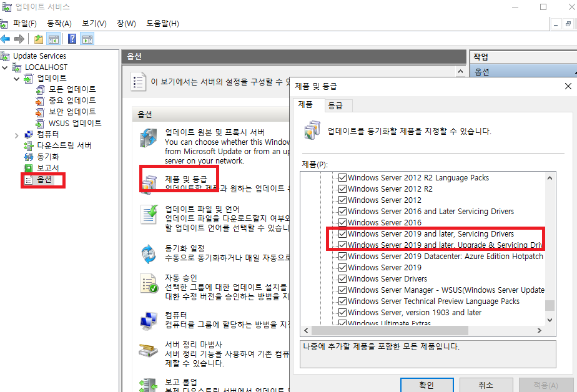Image resolution: width=577 pixels, height=392 pixels.
Task: Click the Back arrow toolbar icon
Action: pos(5,39)
